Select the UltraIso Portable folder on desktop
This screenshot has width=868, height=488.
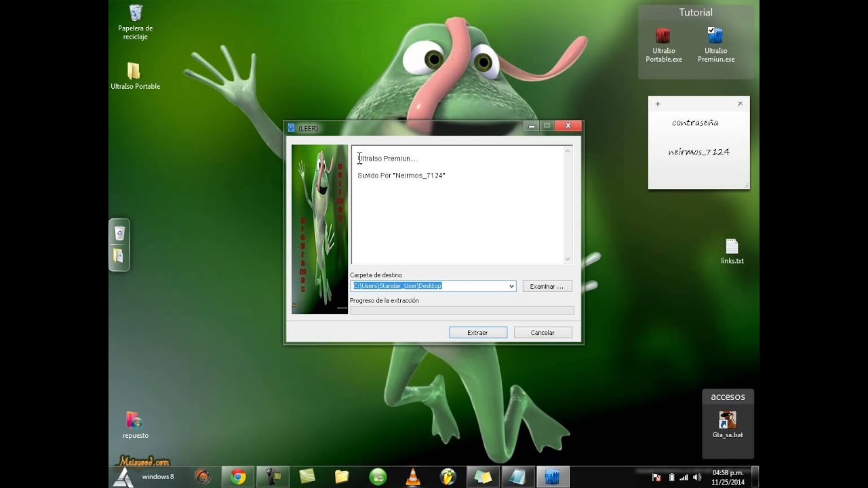(x=135, y=76)
